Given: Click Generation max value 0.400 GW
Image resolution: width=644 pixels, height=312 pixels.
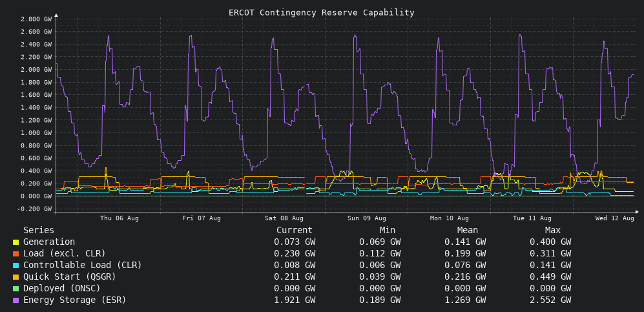Looking at the screenshot, I should 550,242.
